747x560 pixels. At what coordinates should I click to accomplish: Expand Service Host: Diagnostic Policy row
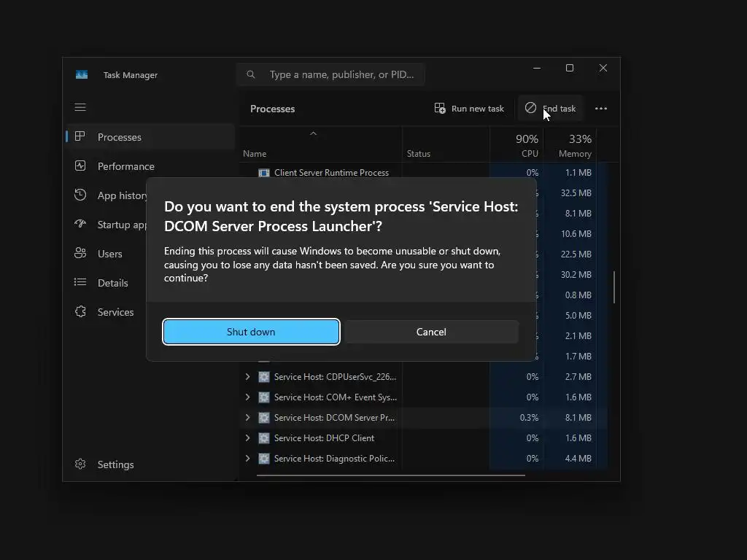click(x=247, y=459)
